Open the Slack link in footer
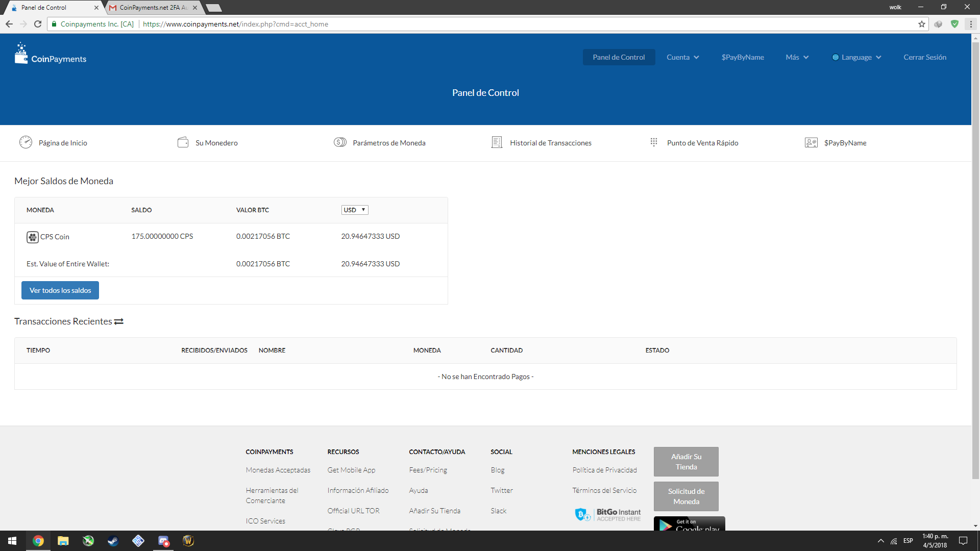This screenshot has height=551, width=980. (498, 511)
